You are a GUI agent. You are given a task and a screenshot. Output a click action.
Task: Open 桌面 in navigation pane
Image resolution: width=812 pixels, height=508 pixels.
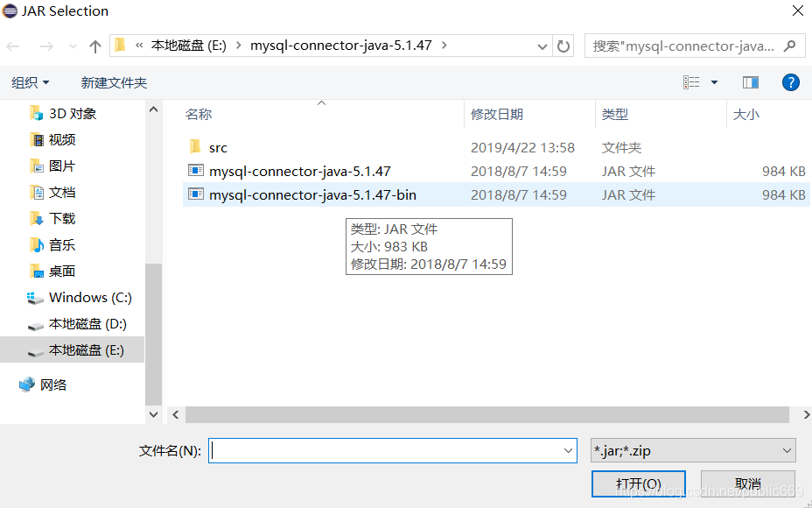click(62, 272)
